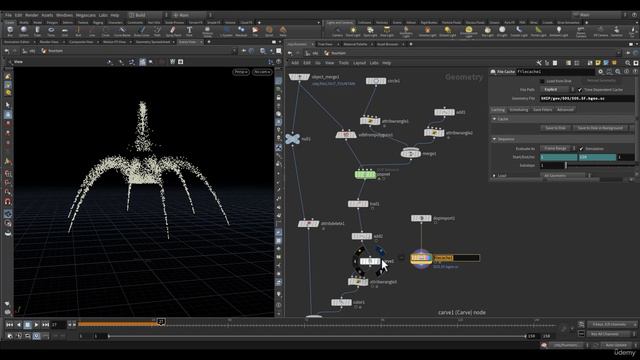640x360 pixels.
Task: Open the File Cache gear menu
Action: tap(600, 72)
